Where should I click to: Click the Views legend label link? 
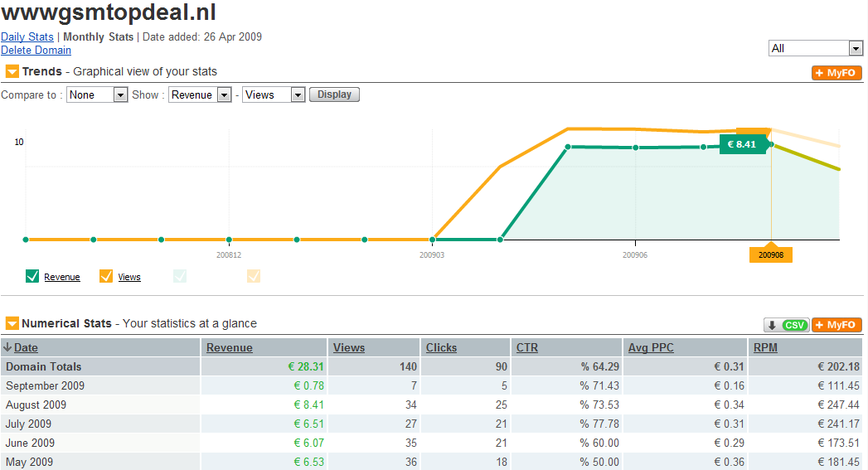coord(129,277)
